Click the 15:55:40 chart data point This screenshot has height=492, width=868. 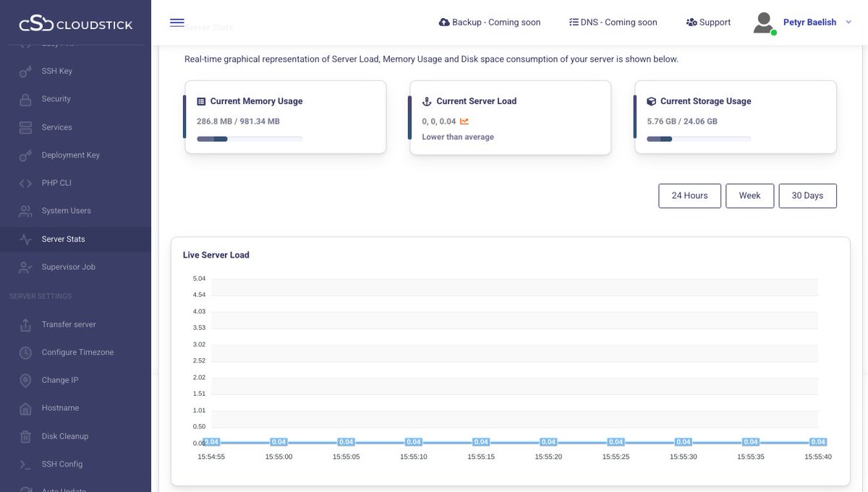tap(818, 442)
